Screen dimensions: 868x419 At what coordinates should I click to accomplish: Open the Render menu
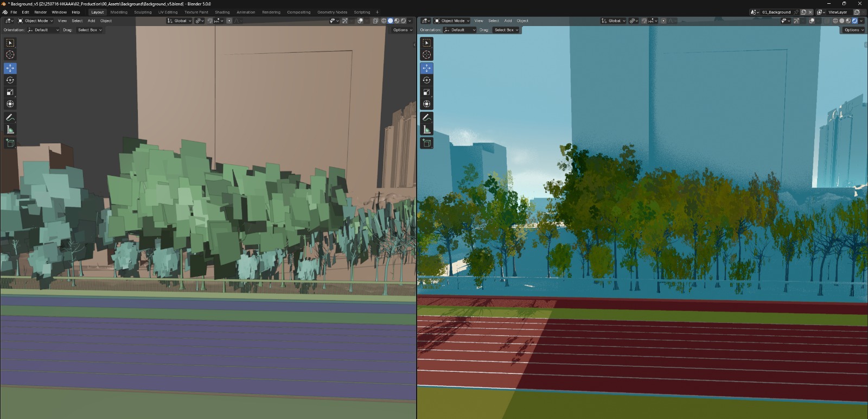(41, 12)
